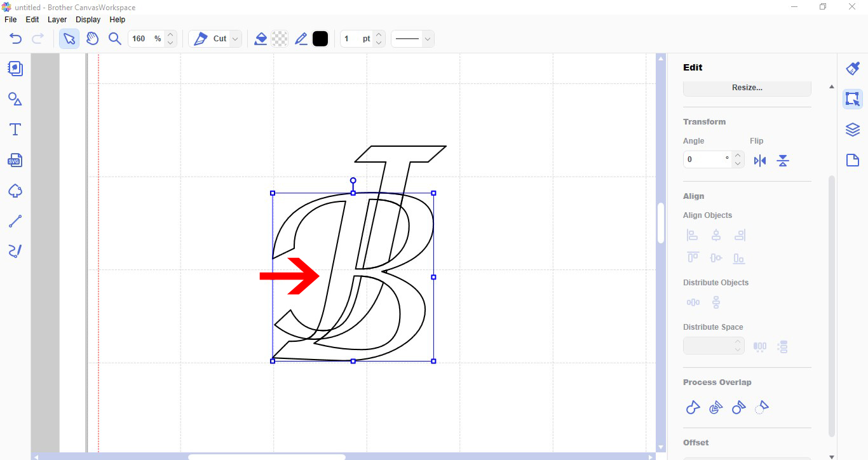The width and height of the screenshot is (868, 460).
Task: Distribute objects vertically
Action: tap(716, 302)
